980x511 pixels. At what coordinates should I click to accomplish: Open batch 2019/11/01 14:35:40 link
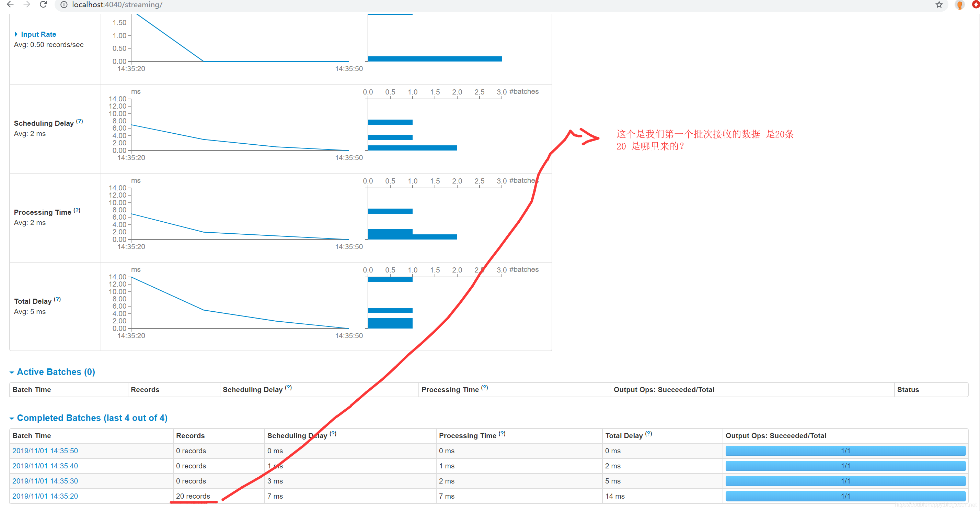pos(45,466)
